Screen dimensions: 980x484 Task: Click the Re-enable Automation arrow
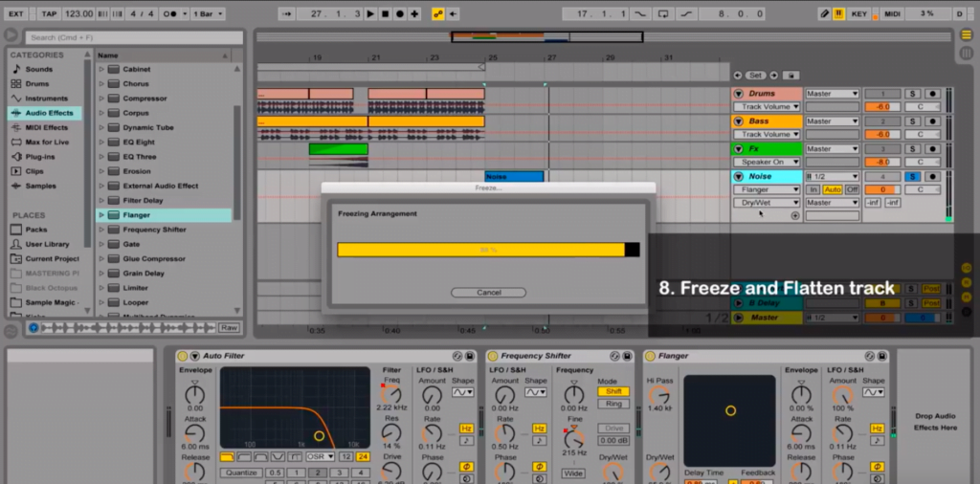[453, 13]
